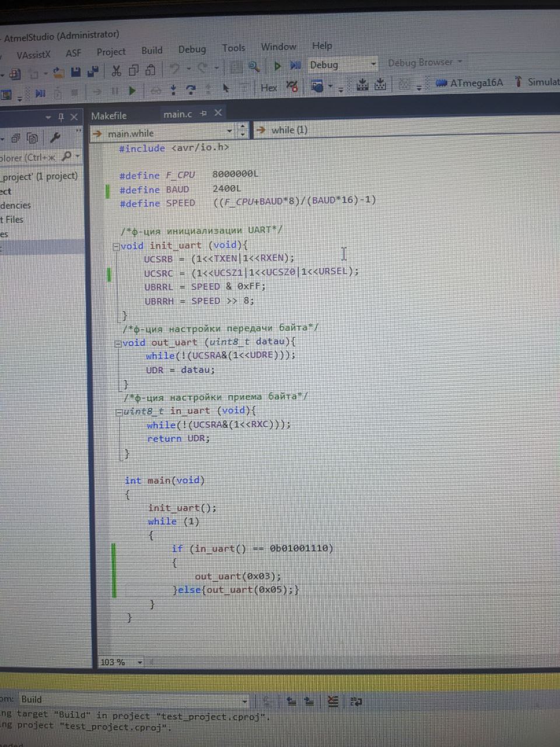560x747 pixels.
Task: Click Start Debugging and Break icon
Action: click(295, 65)
